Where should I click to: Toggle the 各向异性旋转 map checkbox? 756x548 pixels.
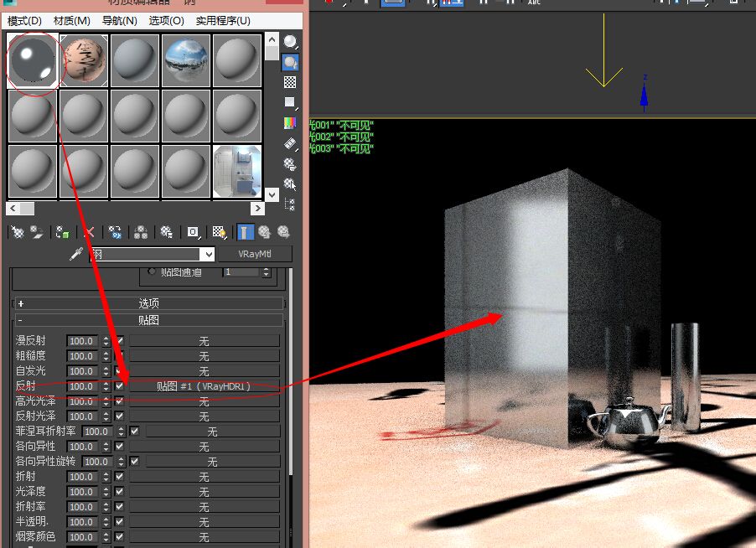click(x=134, y=462)
